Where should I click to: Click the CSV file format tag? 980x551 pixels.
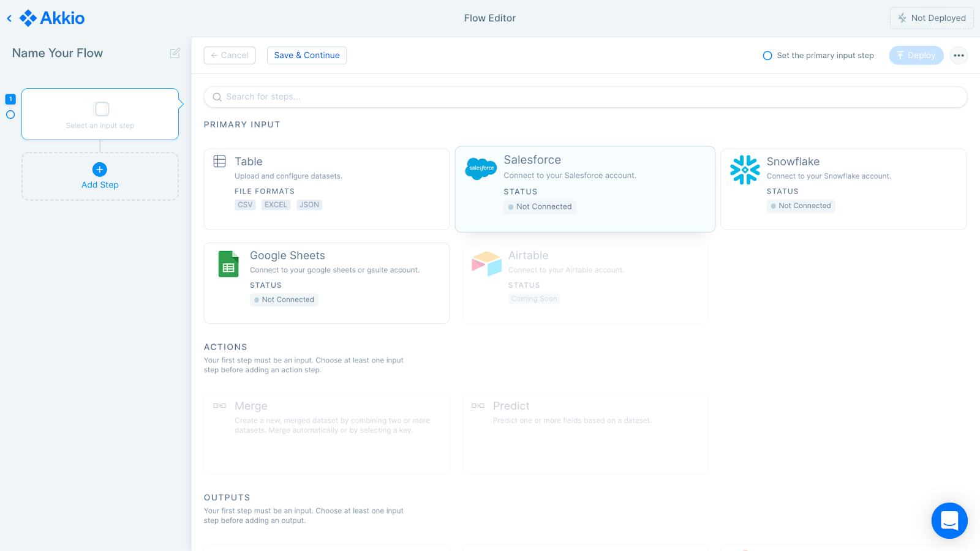pyautogui.click(x=245, y=205)
